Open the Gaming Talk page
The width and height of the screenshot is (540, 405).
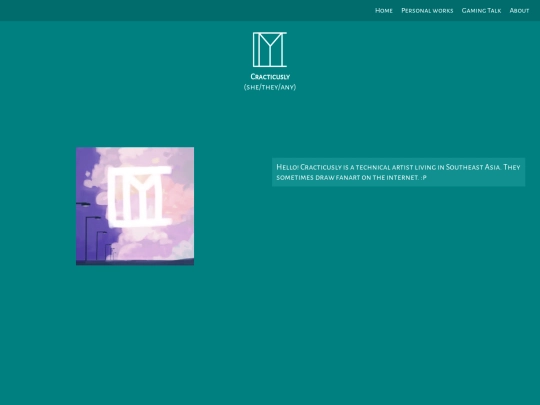tap(481, 11)
